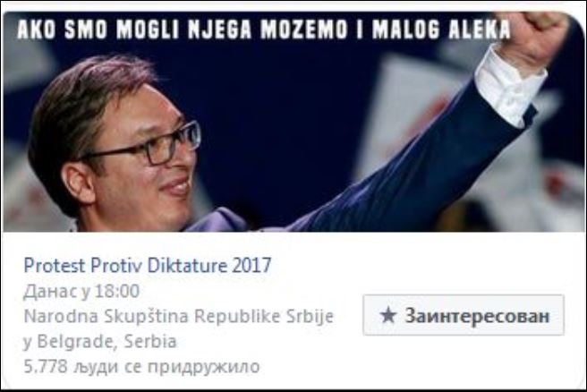Click the year 2017 in the title
Viewport: 587px width, 392px height.
(251, 266)
